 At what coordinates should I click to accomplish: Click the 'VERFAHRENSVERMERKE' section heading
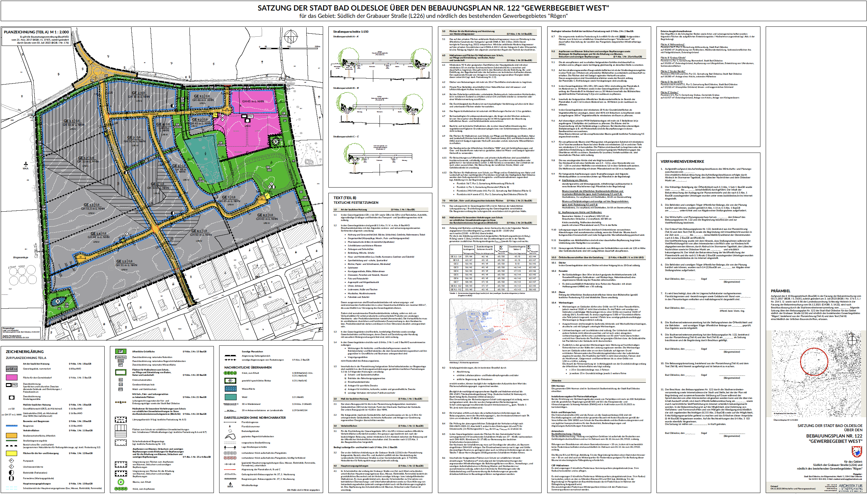pos(682,161)
